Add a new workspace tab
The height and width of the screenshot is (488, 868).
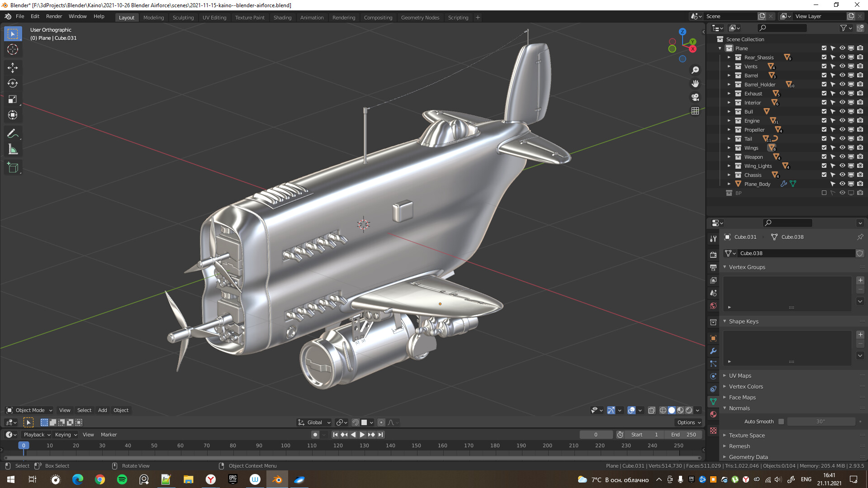pyautogui.click(x=478, y=18)
